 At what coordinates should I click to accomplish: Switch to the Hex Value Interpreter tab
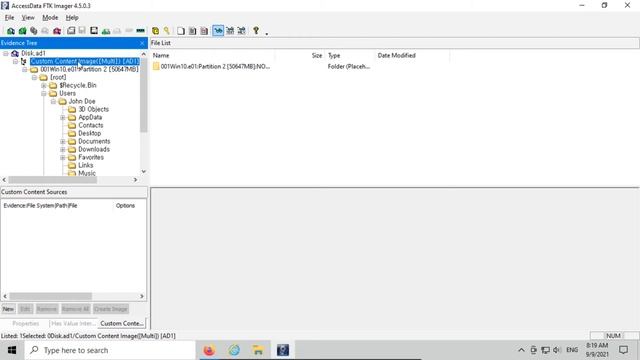(x=73, y=323)
